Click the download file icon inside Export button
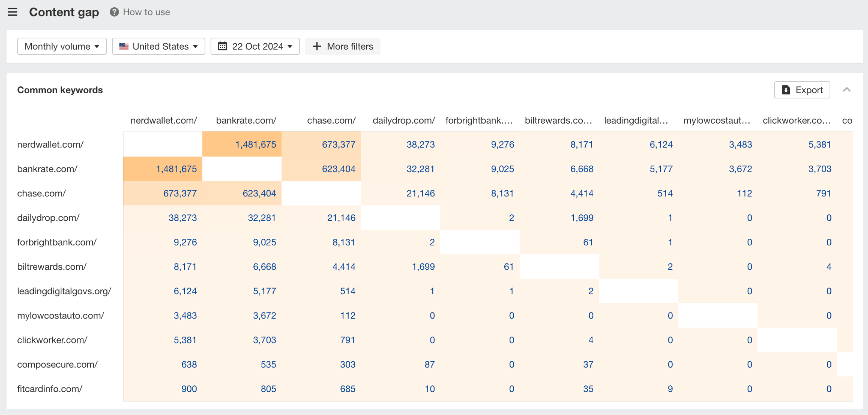The height and width of the screenshot is (415, 868). 786,90
